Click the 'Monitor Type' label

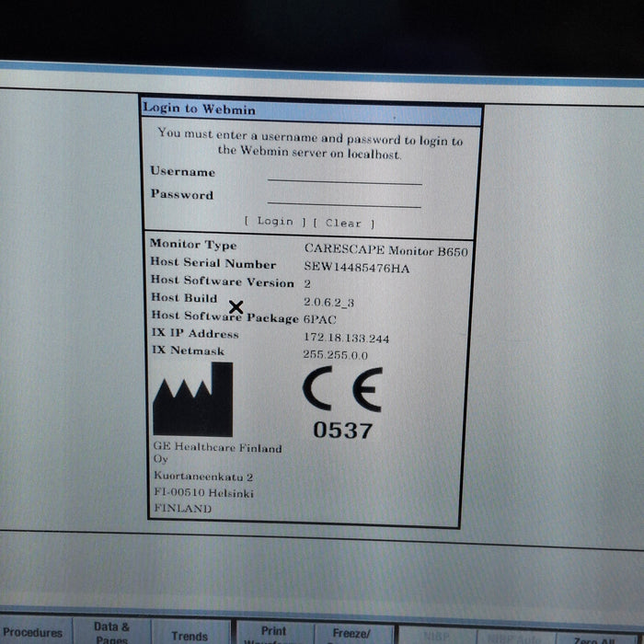(x=193, y=245)
